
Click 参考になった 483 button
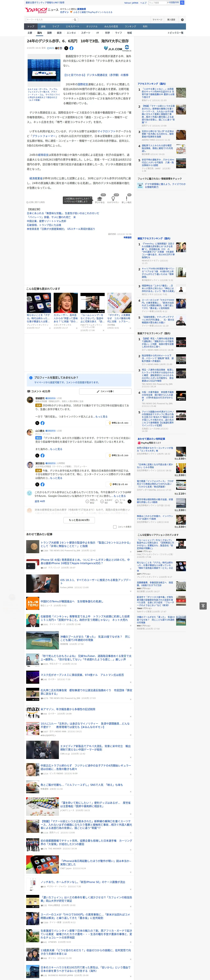click(x=119, y=423)
